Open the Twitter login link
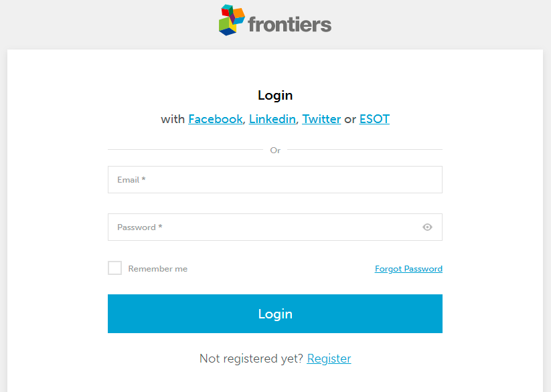This screenshot has width=551, height=392. (x=321, y=119)
